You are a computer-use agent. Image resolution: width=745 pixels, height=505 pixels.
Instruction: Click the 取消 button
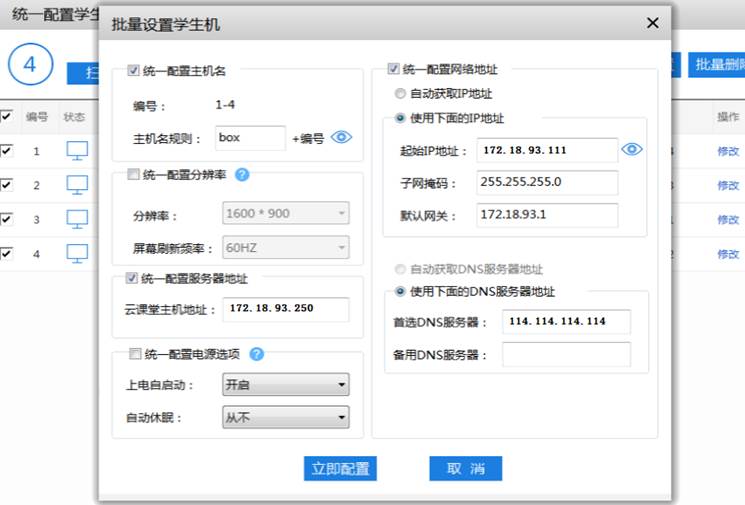click(465, 469)
